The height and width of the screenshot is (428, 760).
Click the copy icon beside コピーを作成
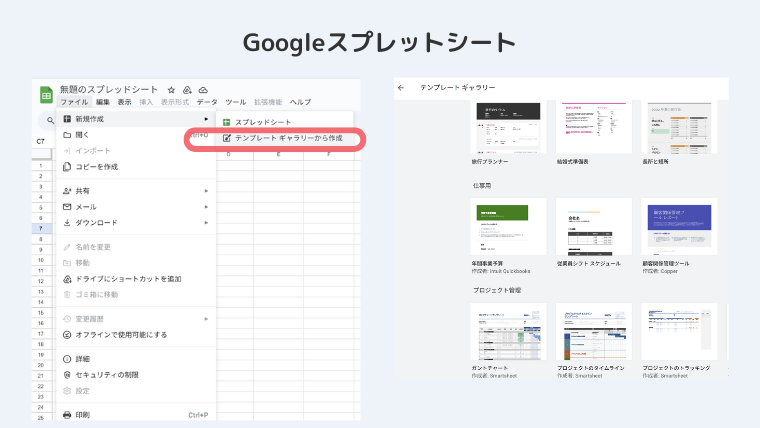coord(67,167)
